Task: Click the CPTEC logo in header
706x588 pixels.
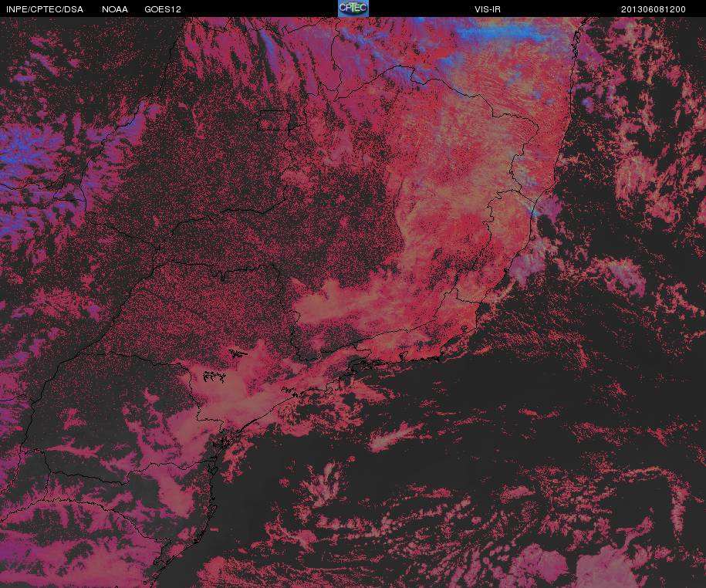Action: [353, 8]
